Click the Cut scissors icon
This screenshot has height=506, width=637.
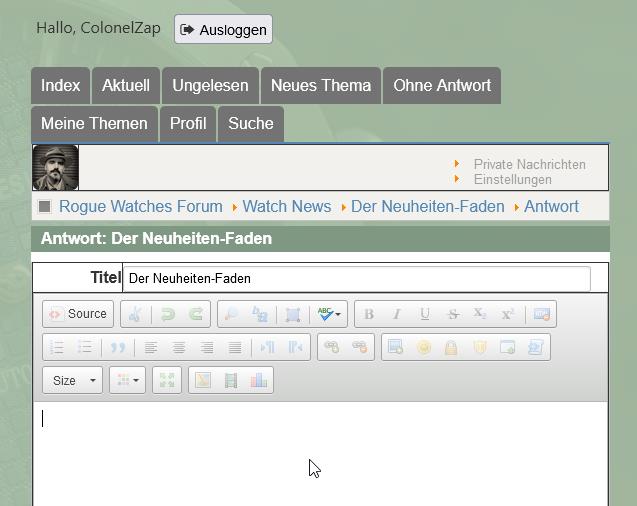click(x=137, y=314)
